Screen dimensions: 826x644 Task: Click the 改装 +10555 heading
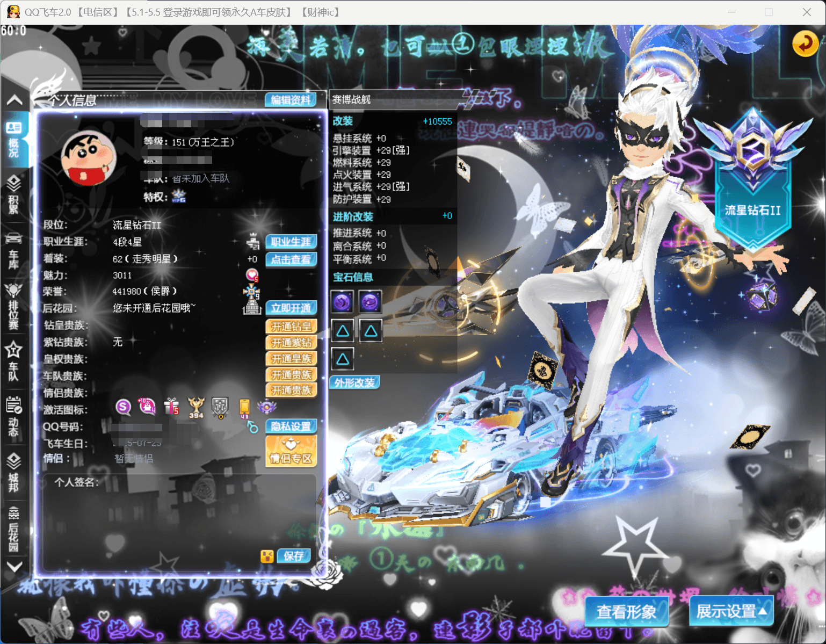click(x=393, y=121)
